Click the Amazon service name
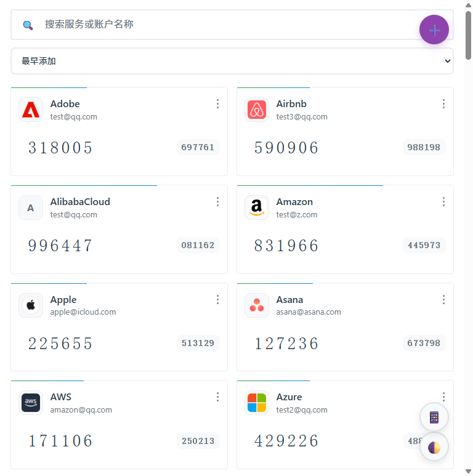This screenshot has width=473, height=476. [x=294, y=201]
